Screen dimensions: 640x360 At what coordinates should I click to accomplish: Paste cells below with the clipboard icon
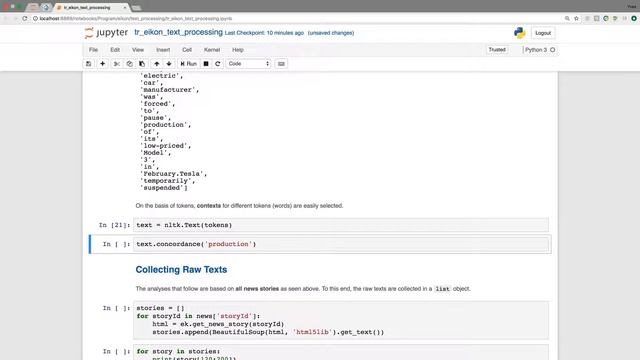pyautogui.click(x=142, y=64)
